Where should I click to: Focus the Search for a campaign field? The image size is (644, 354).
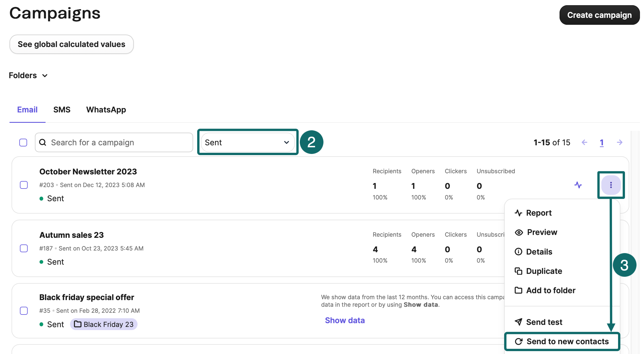(x=114, y=142)
